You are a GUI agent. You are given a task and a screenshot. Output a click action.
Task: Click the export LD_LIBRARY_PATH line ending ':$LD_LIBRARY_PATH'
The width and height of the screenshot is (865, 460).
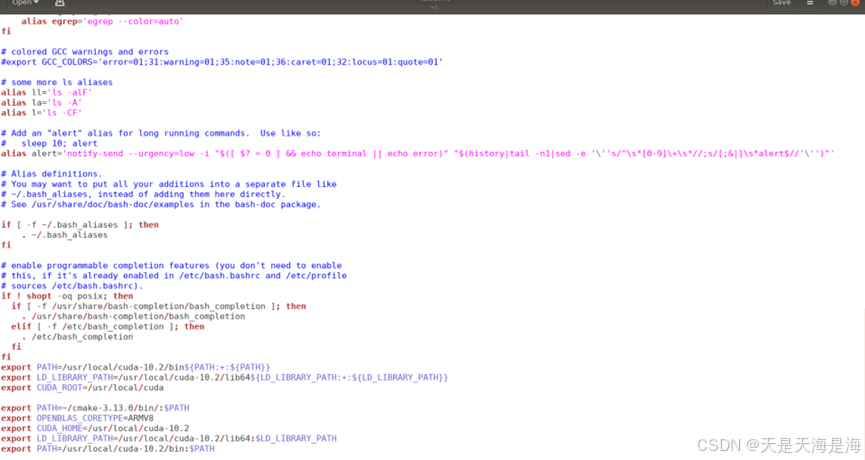tap(169, 438)
